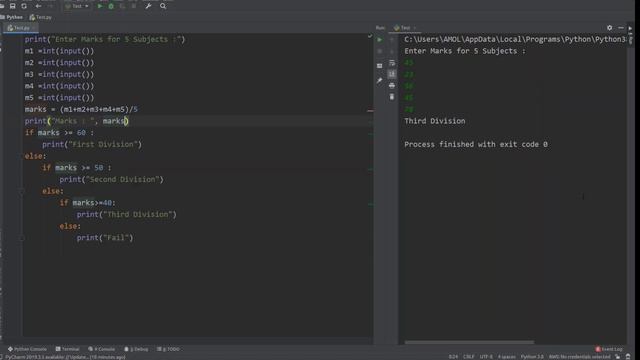The height and width of the screenshot is (360, 640).
Task: Click the green Debug bug icon
Action: [111, 6]
